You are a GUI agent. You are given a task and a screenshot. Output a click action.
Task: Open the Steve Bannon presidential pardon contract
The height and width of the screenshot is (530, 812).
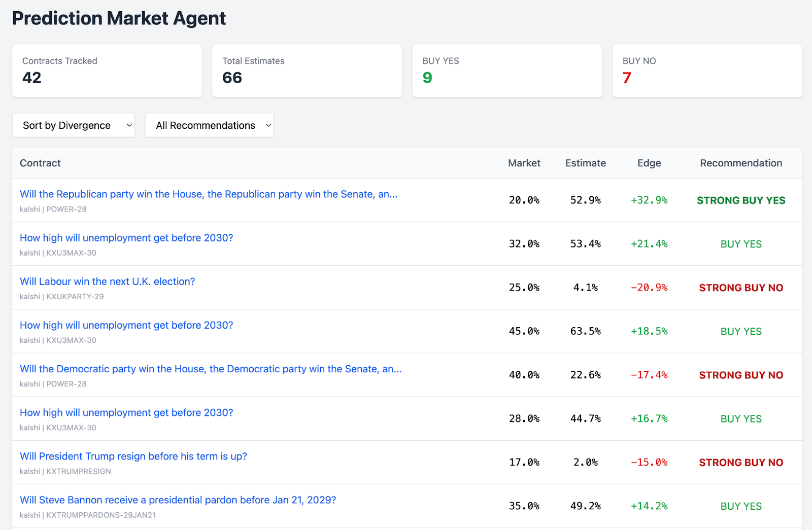177,500
